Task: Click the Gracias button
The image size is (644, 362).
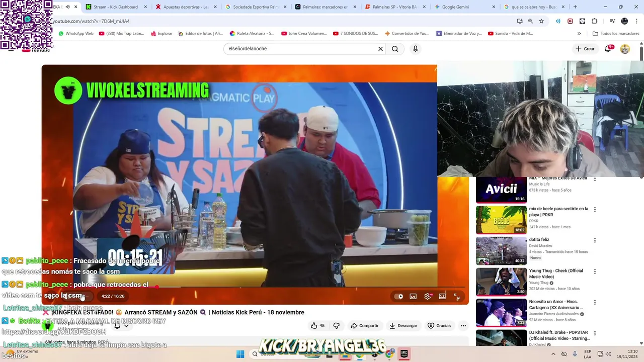Action: point(439,326)
